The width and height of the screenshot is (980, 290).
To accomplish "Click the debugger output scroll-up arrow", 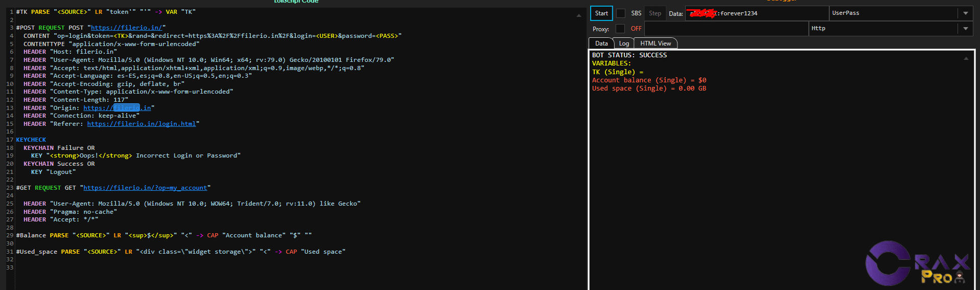I will click(966, 59).
